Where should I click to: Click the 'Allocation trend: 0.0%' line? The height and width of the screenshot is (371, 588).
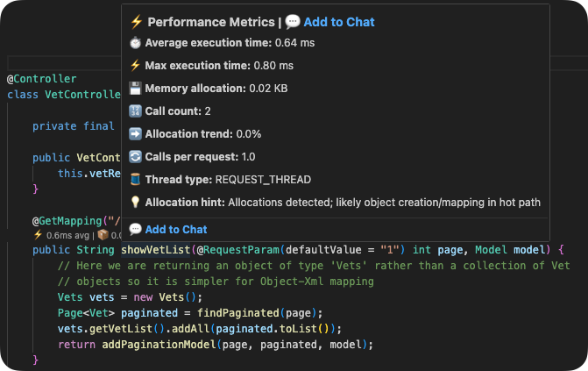click(203, 134)
